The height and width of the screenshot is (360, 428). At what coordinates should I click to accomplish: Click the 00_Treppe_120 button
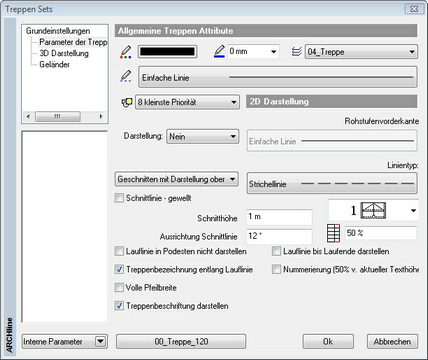[181, 342]
